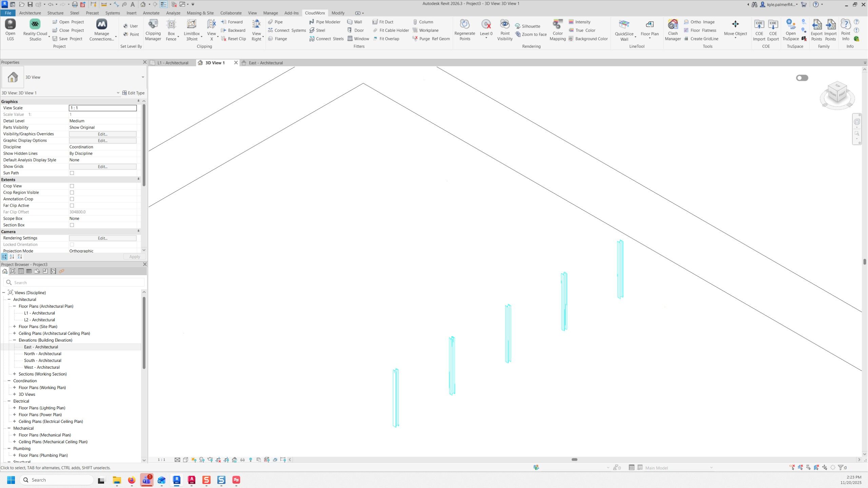Select the QuickSlice Wall tool
This screenshot has width=868, height=488.
(x=624, y=29)
